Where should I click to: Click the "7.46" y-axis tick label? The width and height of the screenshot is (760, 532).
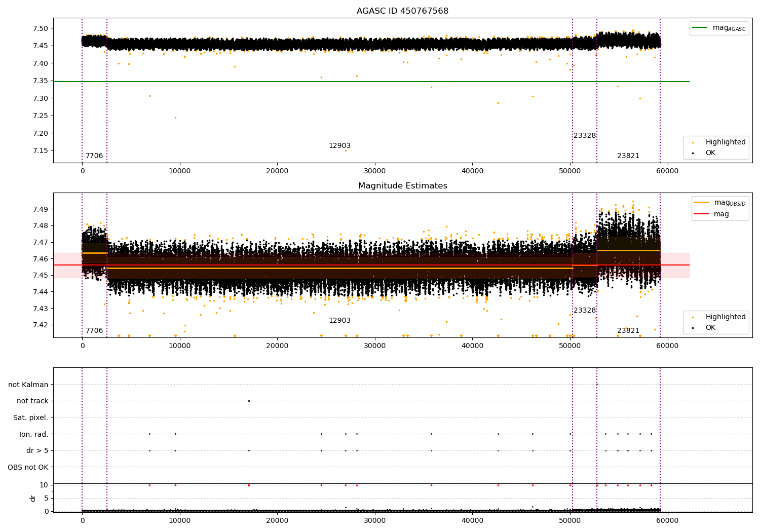41,259
